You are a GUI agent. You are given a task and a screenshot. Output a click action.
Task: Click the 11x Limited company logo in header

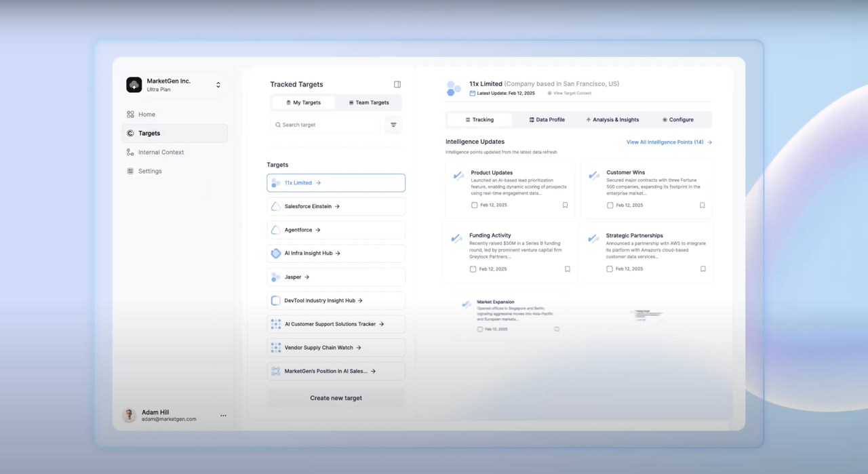454,88
